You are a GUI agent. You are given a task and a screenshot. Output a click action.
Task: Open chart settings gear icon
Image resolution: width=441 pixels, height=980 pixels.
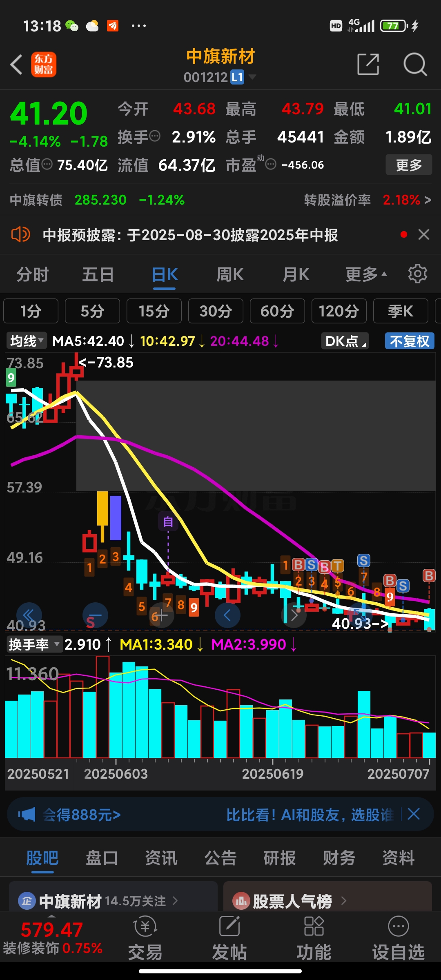(417, 274)
